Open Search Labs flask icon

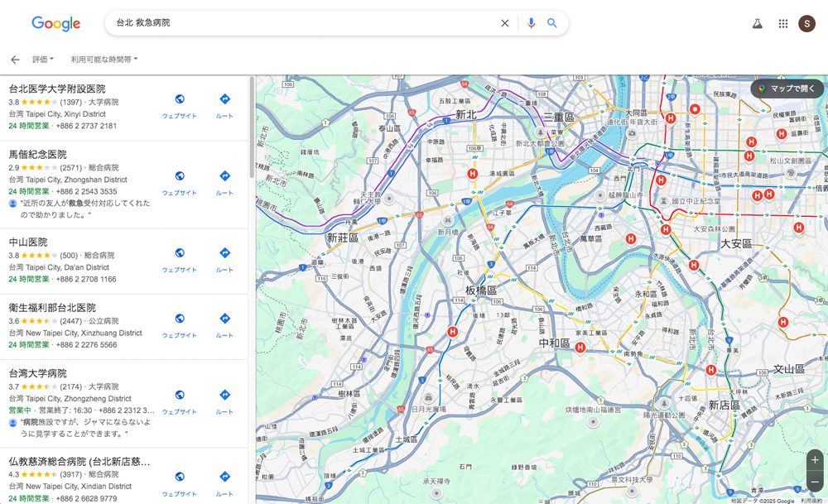pos(758,23)
